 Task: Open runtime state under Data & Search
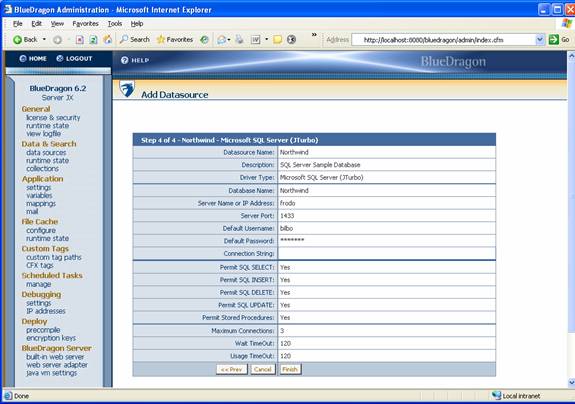point(47,161)
